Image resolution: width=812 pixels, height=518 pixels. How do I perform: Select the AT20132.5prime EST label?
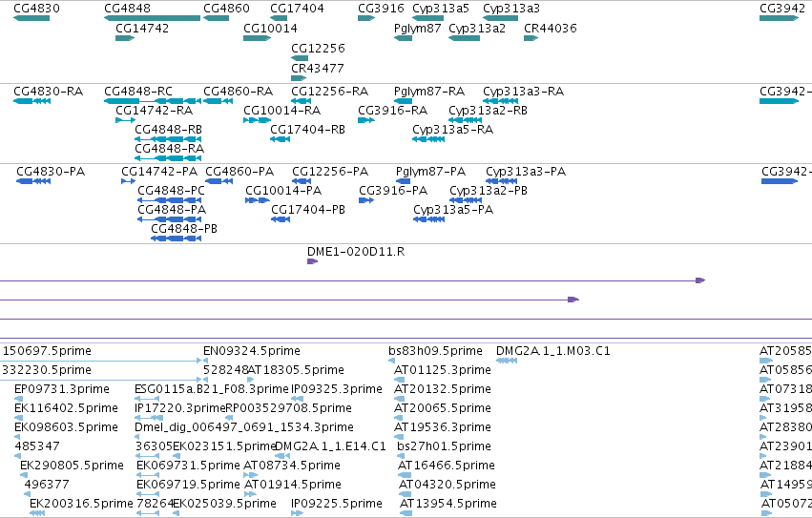coord(443,389)
